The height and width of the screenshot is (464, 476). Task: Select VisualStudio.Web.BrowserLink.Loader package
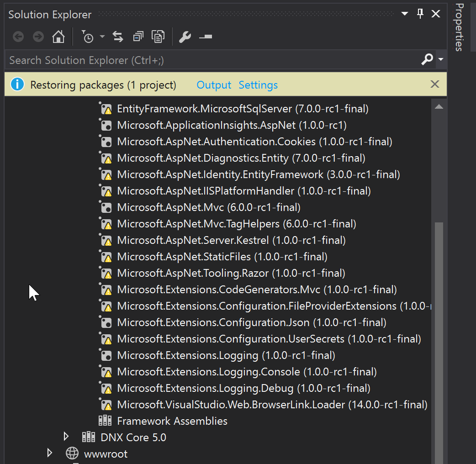[x=272, y=405]
